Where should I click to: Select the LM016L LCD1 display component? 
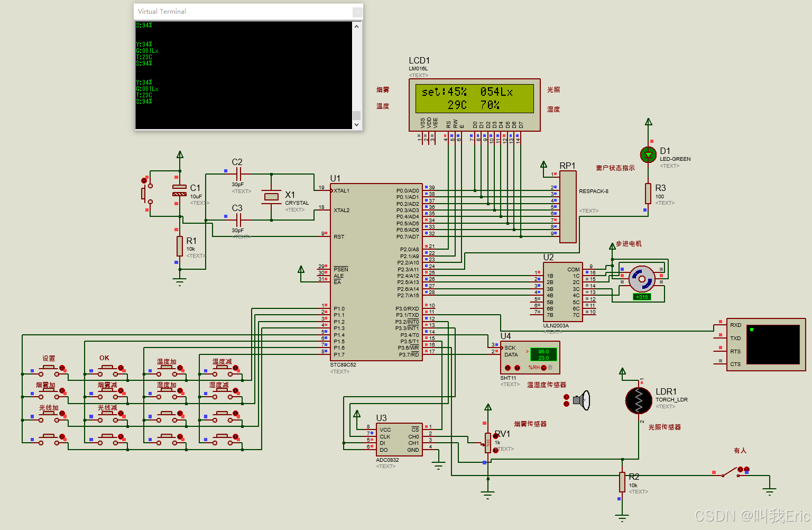[x=475, y=105]
